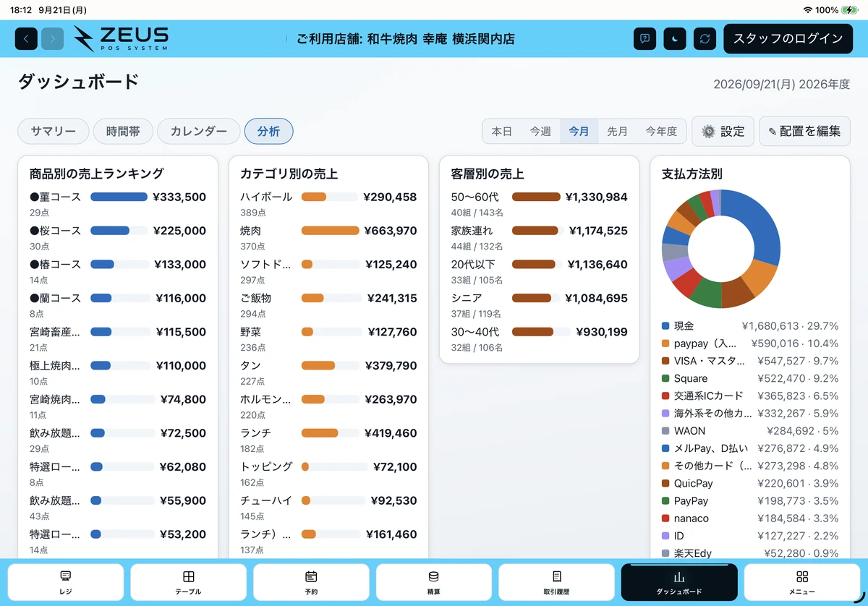Click the Square green legend swatch
The height and width of the screenshot is (606, 868).
pyautogui.click(x=665, y=378)
